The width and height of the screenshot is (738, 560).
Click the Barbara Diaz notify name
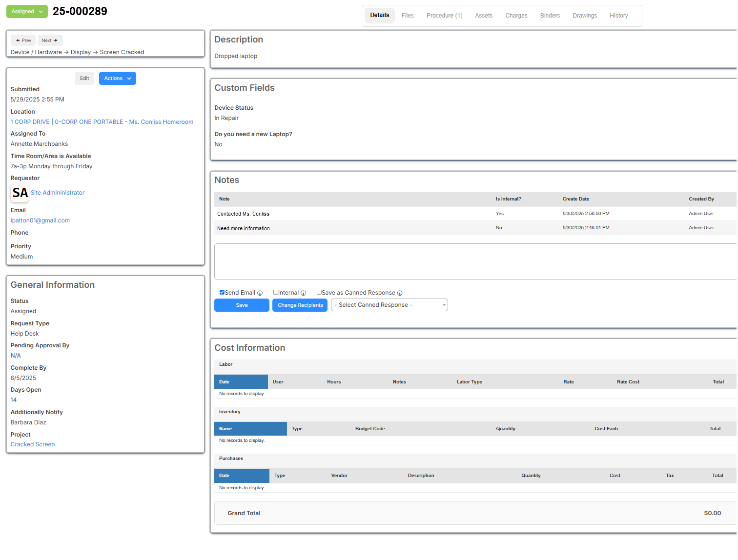click(28, 422)
